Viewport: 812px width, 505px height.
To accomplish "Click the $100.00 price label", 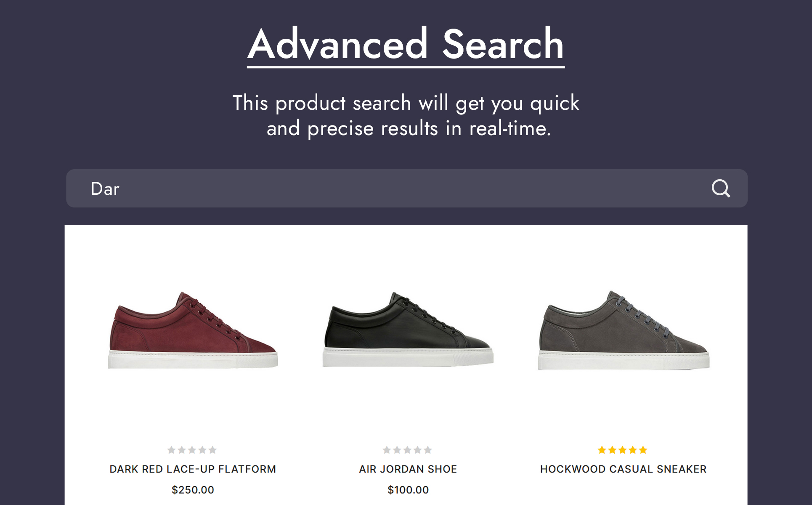I will pyautogui.click(x=408, y=490).
